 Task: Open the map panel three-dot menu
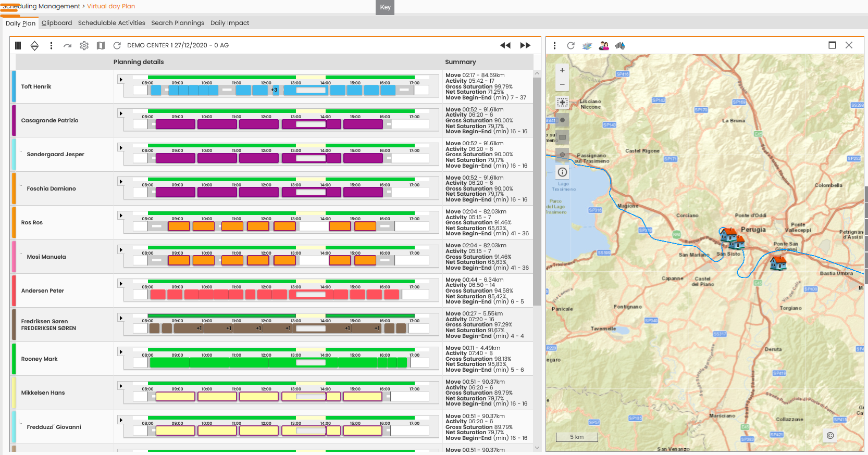click(554, 45)
